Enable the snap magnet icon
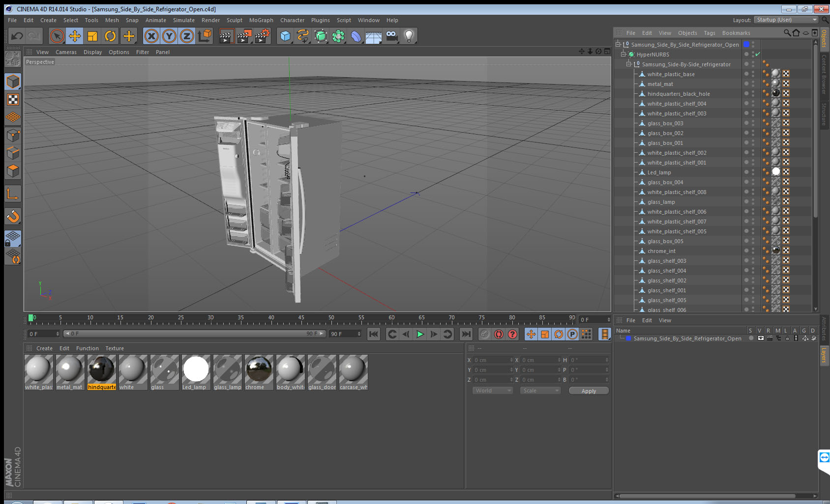Image resolution: width=830 pixels, height=504 pixels. [x=13, y=216]
